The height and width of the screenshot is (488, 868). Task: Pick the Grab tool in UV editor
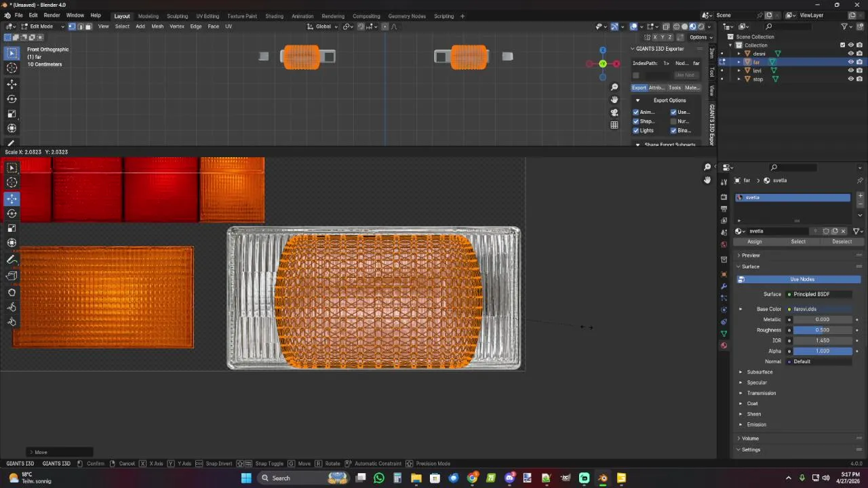(12, 292)
